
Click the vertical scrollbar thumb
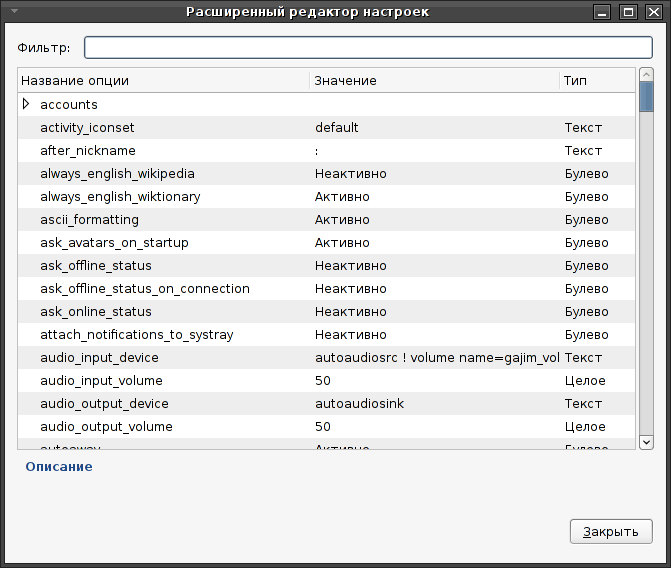pos(646,97)
